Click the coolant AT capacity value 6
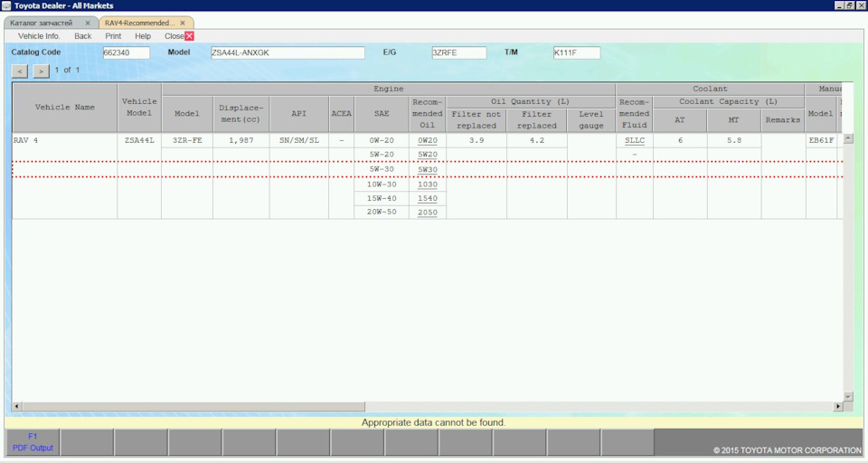Screen dimensions: 868x464 (680, 140)
